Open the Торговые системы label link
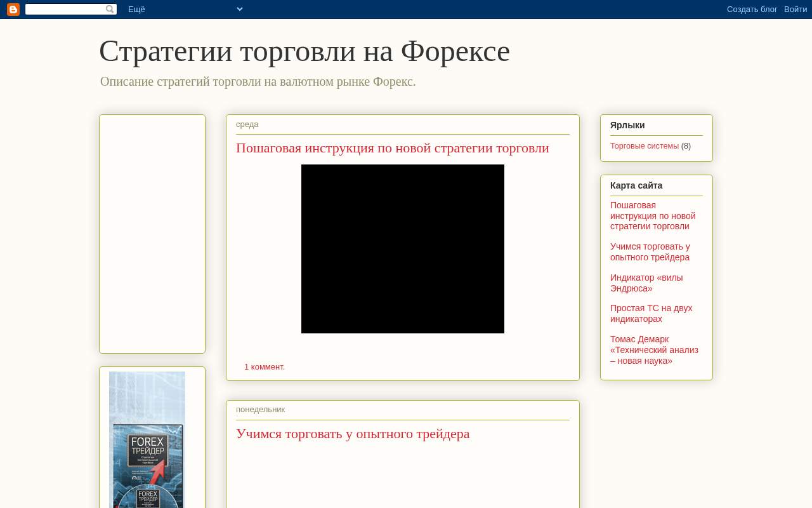The height and width of the screenshot is (508, 812). (645, 146)
